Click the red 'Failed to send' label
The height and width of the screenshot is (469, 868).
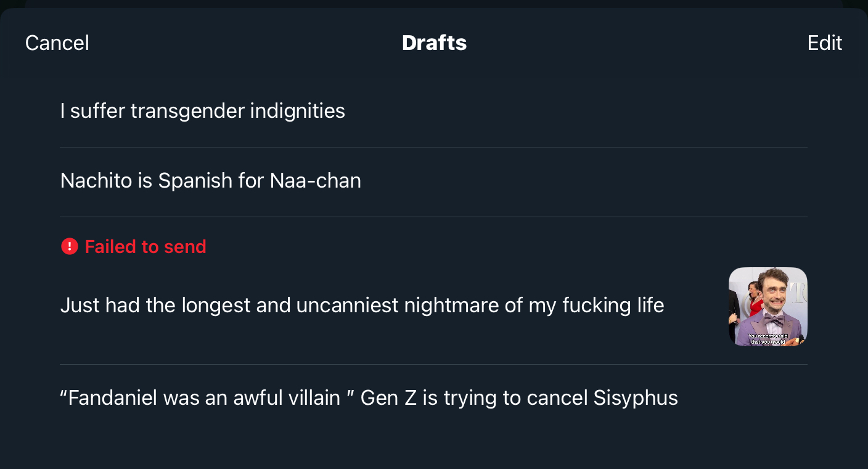(145, 247)
